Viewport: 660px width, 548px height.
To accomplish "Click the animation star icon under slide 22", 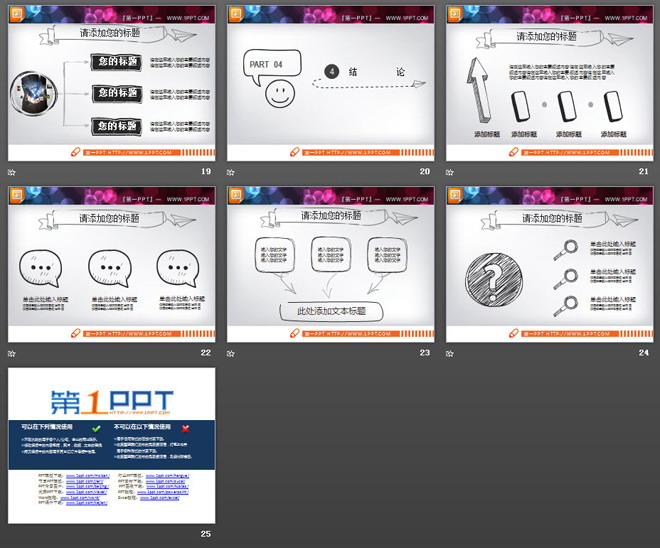I will point(13,352).
